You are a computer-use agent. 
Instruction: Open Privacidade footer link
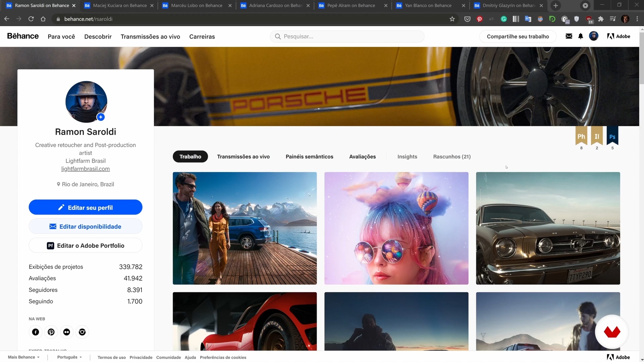point(141,358)
